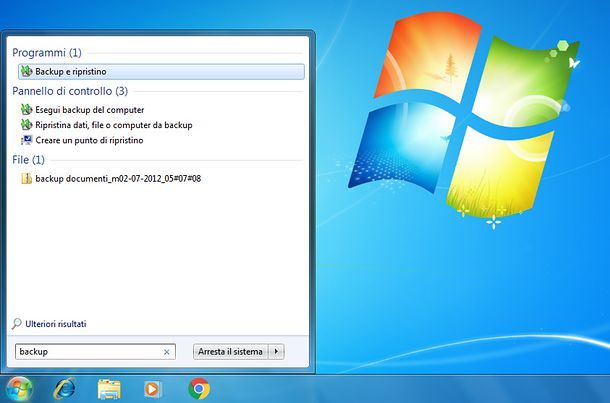Open Windows Explorer folder icon in taskbar
Viewport: 610px width, 403px height.
tap(109, 389)
